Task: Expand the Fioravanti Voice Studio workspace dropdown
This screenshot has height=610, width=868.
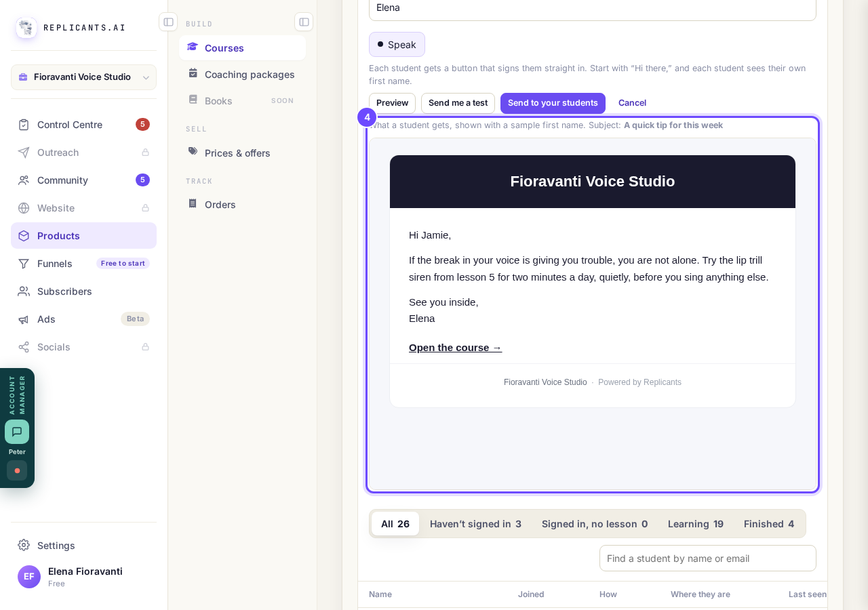Action: click(x=83, y=77)
